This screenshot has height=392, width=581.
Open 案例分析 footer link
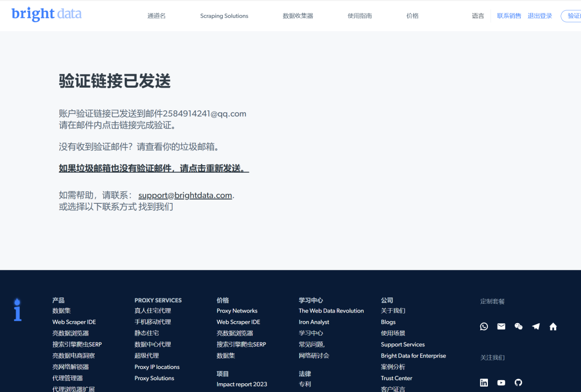coord(393,367)
